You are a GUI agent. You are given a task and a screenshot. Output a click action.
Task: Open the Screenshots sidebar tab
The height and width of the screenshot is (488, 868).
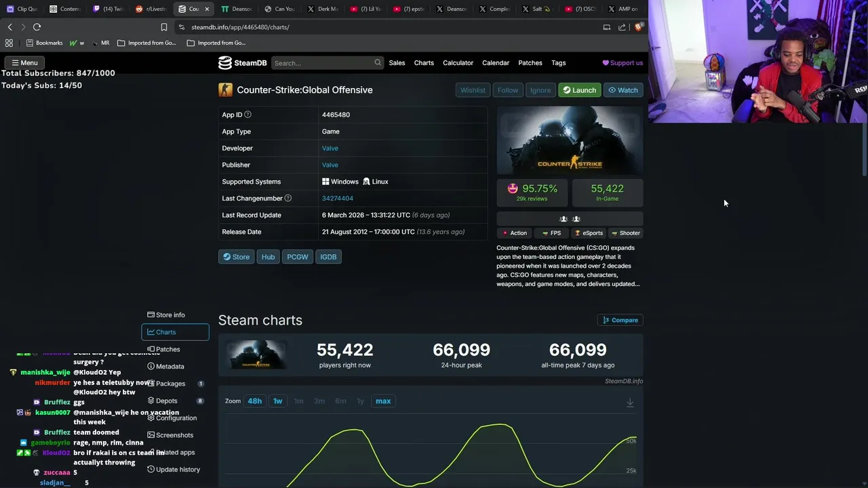[x=175, y=435]
